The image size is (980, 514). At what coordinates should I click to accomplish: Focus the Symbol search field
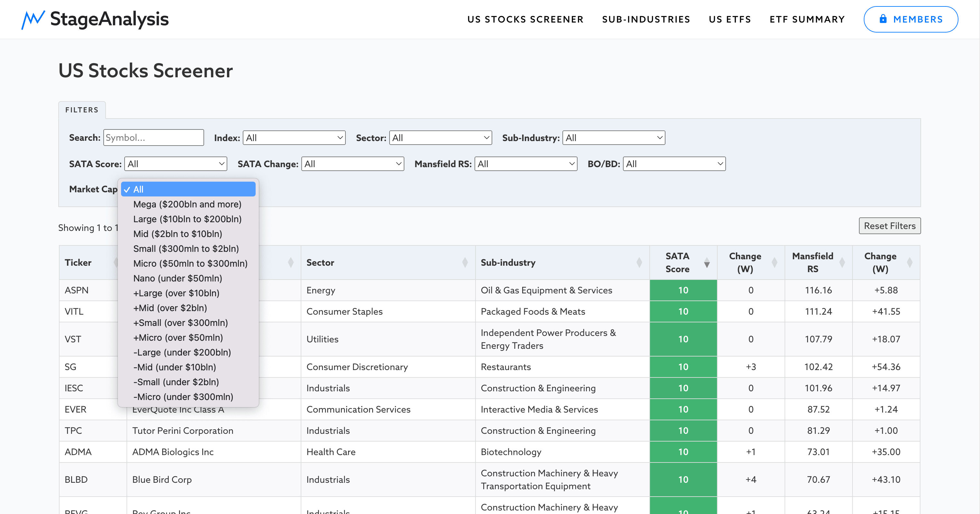point(154,138)
